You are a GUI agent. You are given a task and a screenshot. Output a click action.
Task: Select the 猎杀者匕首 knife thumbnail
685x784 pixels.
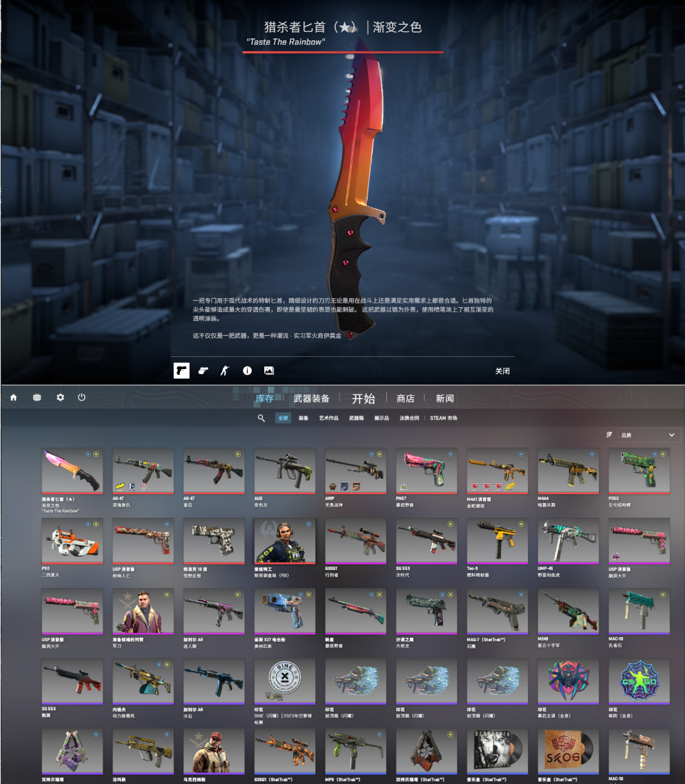tap(72, 471)
